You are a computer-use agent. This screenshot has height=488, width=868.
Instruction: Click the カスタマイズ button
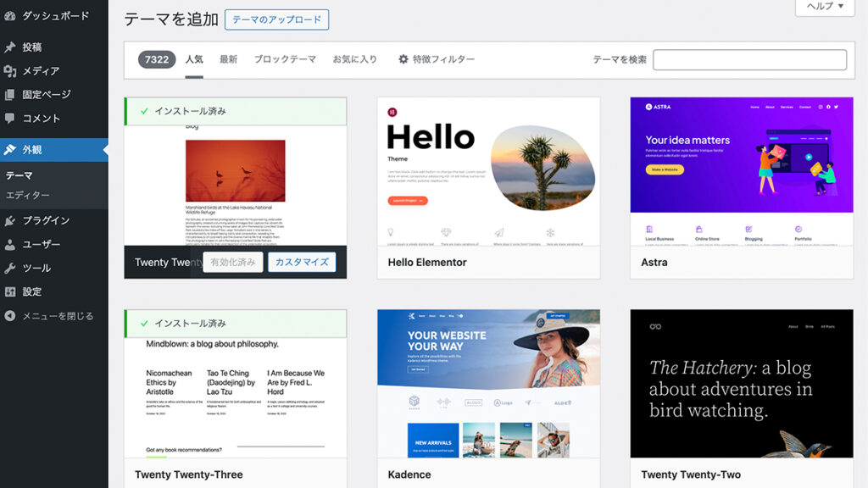click(x=302, y=262)
